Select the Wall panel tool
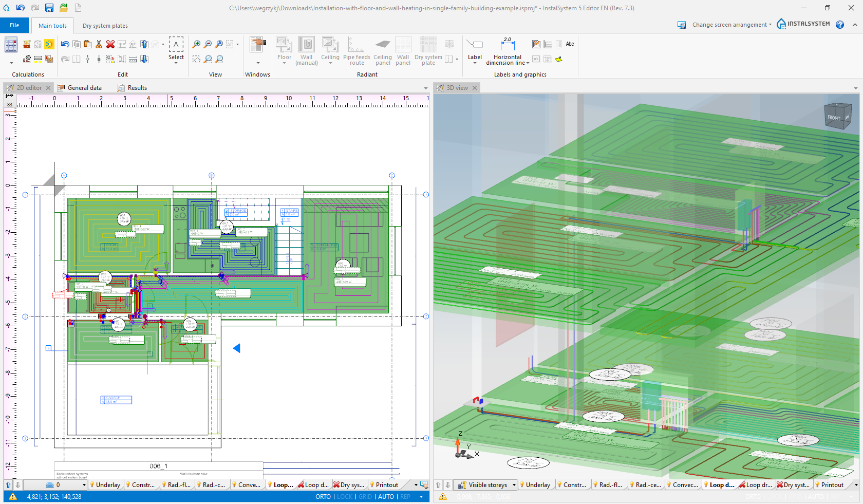Viewport: 863px width, 504px height. (403, 51)
